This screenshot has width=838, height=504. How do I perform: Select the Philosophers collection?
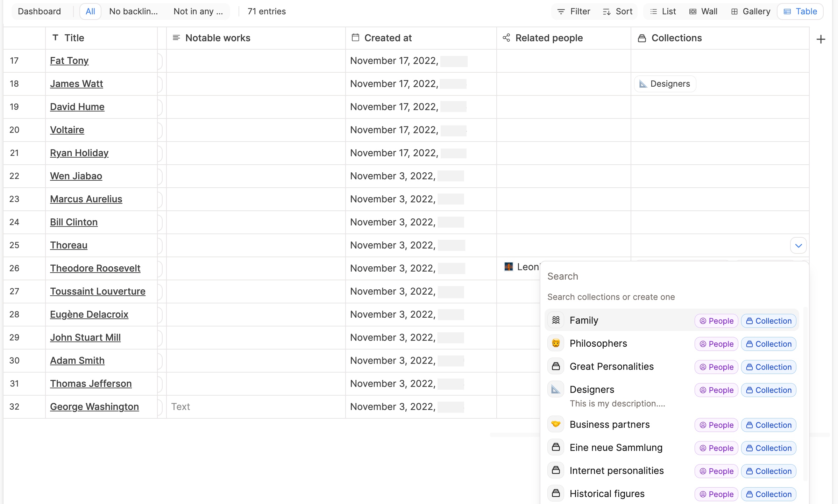pyautogui.click(x=598, y=343)
